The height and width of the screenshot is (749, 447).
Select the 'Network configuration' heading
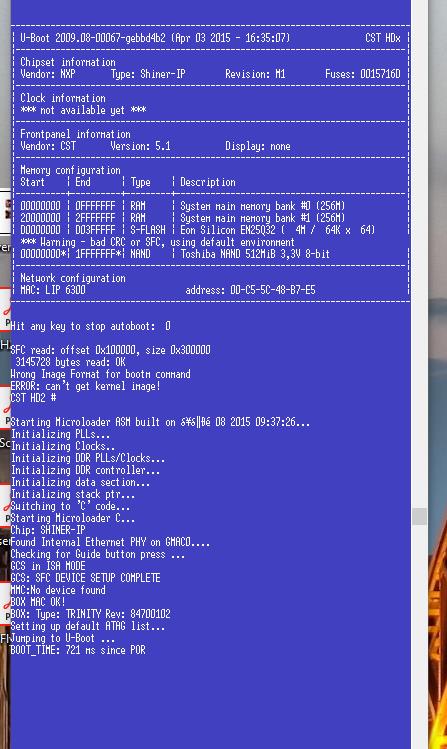(x=73, y=278)
